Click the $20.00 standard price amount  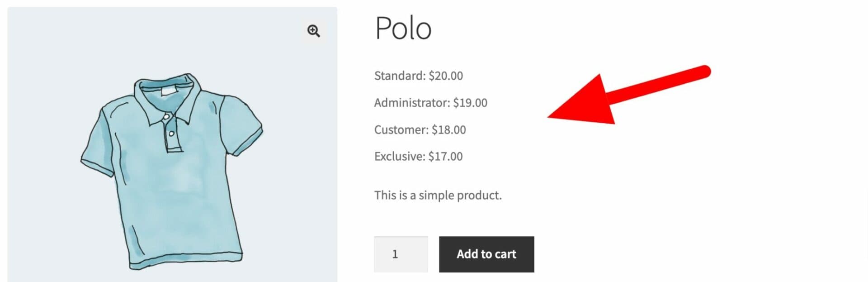(446, 76)
